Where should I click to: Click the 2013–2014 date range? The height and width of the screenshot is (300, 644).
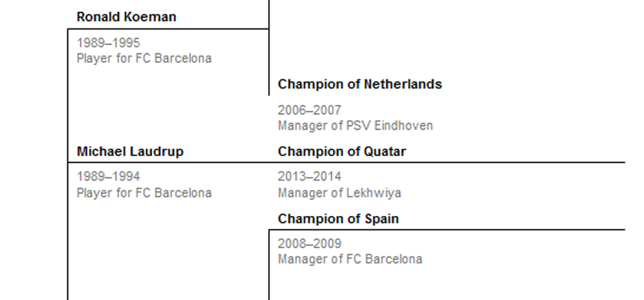(309, 176)
